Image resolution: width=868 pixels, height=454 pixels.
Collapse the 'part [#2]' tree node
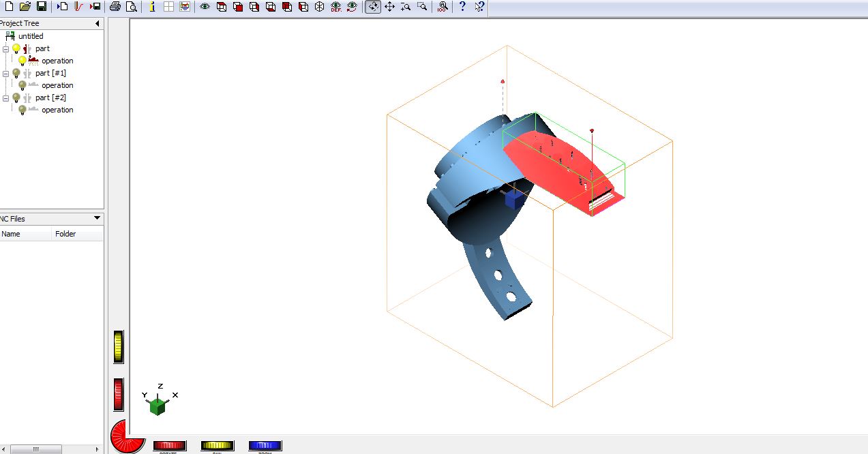[x=6, y=98]
